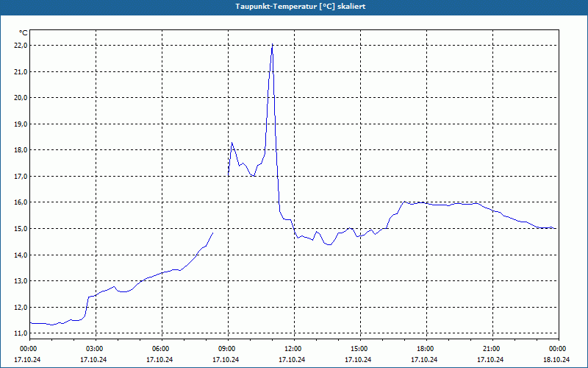Choose the 21:00 time label
The image size is (588, 368).
[x=491, y=349]
